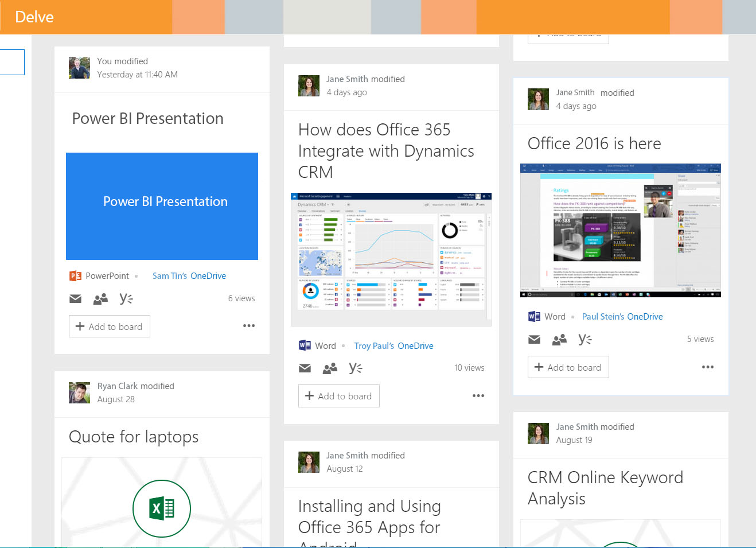Click the August 12 date text
Image resolution: width=756 pixels, height=548 pixels.
coord(345,469)
